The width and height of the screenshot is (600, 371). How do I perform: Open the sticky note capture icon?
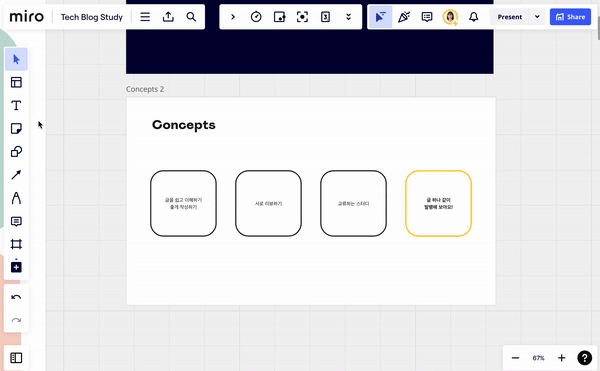279,17
